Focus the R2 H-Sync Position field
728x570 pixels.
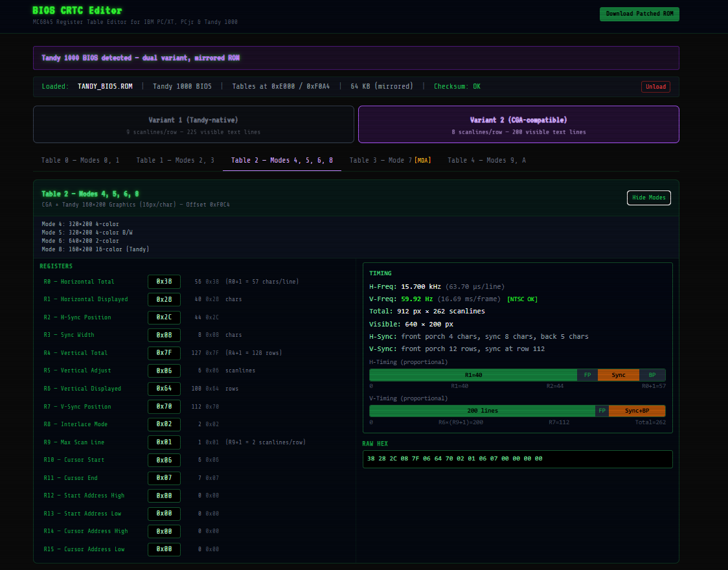point(164,317)
